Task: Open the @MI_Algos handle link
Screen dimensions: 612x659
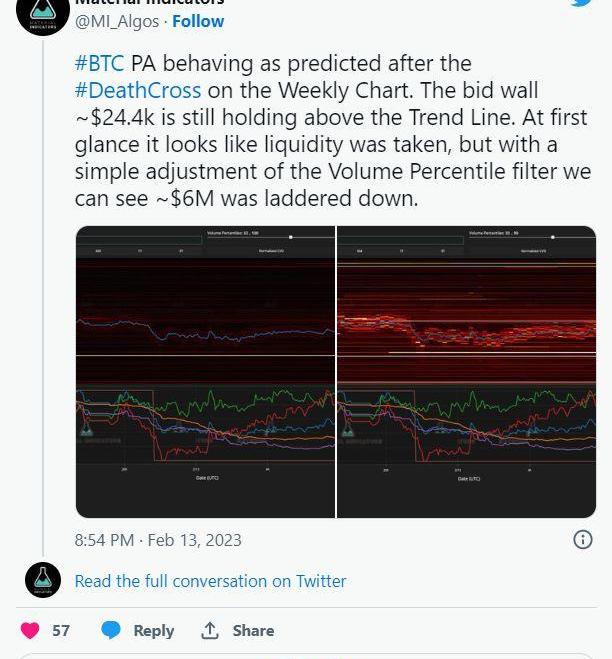Action: pyautogui.click(x=117, y=21)
